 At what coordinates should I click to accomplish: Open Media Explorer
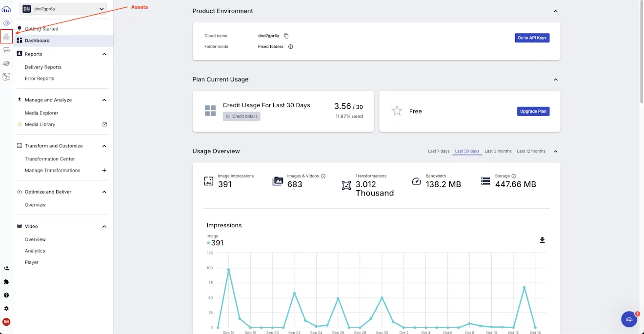tap(41, 113)
